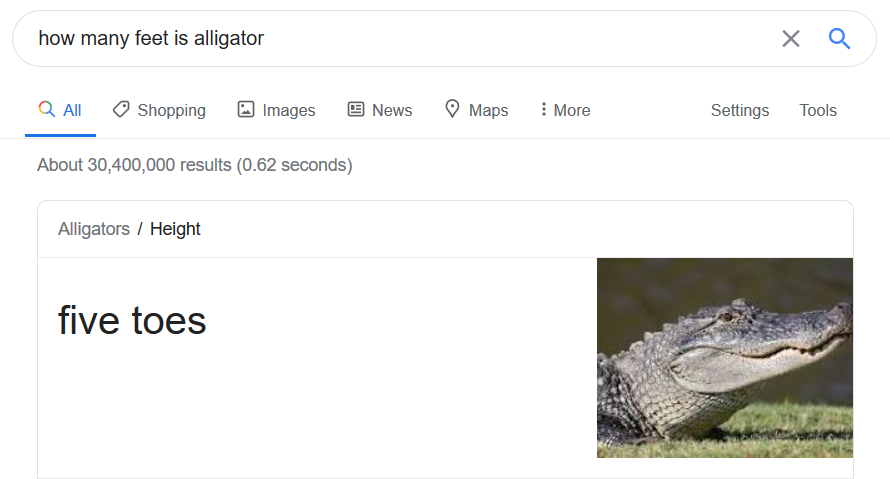Open the Alligators breadcrumb link
Screen dimensions: 890x479
[94, 229]
